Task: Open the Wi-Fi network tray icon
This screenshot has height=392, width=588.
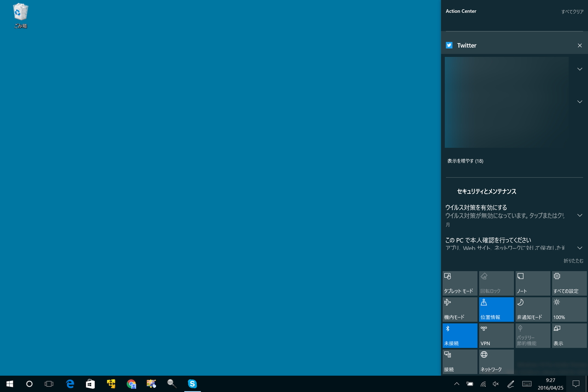Action: tap(483, 384)
